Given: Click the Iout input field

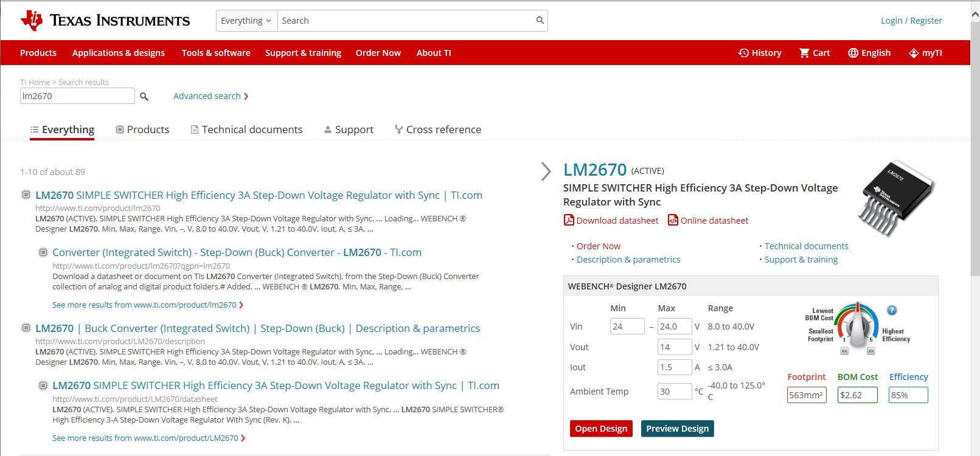Looking at the screenshot, I should click(x=675, y=367).
